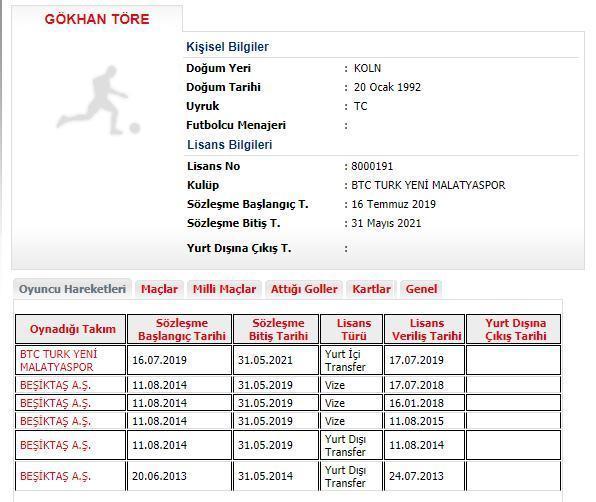Open BEŞİKTAŞ A.Ş. link licensed 11.08.2015

point(55,421)
